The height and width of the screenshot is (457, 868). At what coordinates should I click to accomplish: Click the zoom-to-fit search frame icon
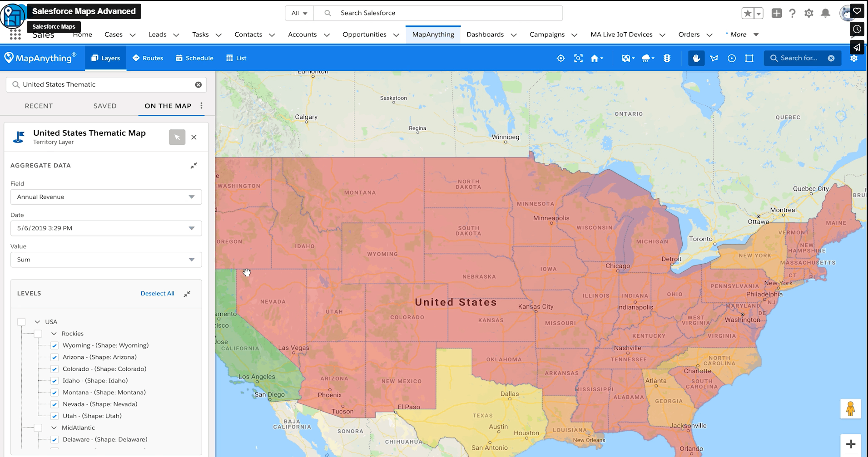click(x=578, y=58)
